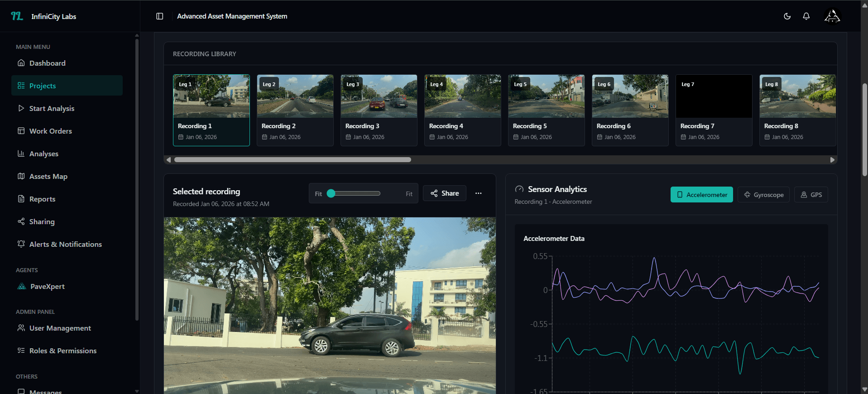Click calendar icon on Recording 1 card
The height and width of the screenshot is (394, 868).
tap(181, 137)
